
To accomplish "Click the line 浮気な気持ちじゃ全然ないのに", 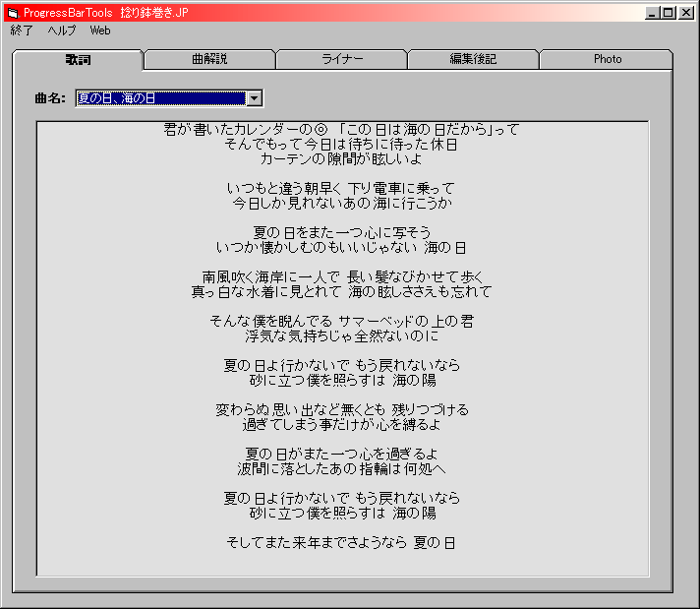I will click(x=342, y=336).
